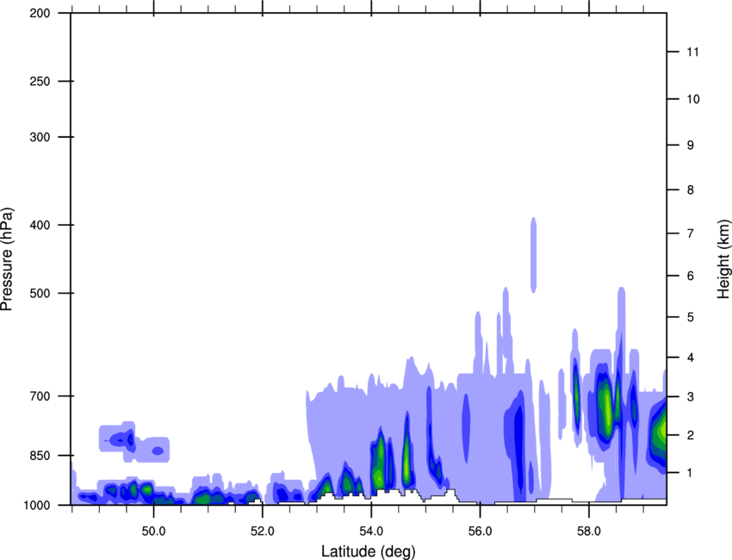The height and width of the screenshot is (560, 732).
Task: Pick the 3 km height label
Action: coord(690,397)
